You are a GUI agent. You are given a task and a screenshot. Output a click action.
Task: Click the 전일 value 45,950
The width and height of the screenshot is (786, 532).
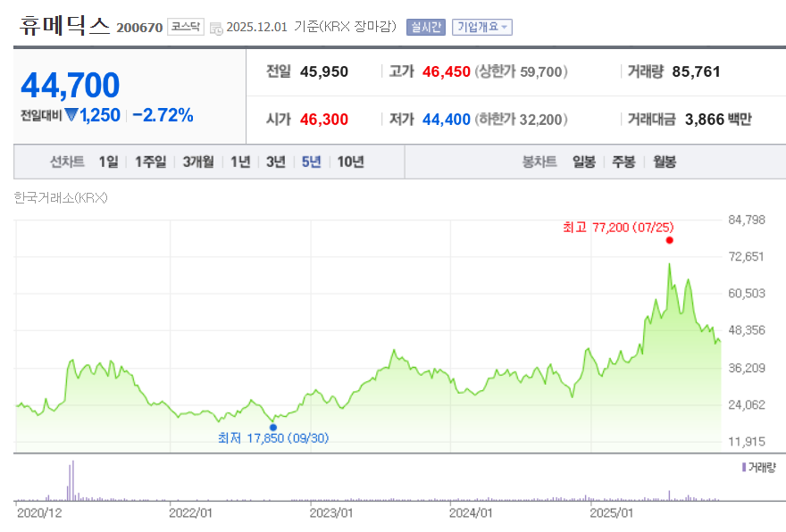(x=324, y=71)
